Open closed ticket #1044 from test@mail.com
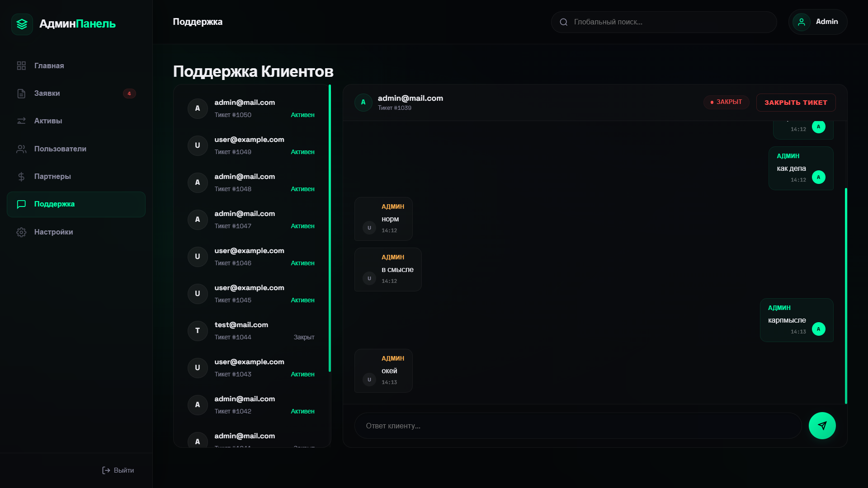Viewport: 868px width, 488px height. (x=251, y=331)
